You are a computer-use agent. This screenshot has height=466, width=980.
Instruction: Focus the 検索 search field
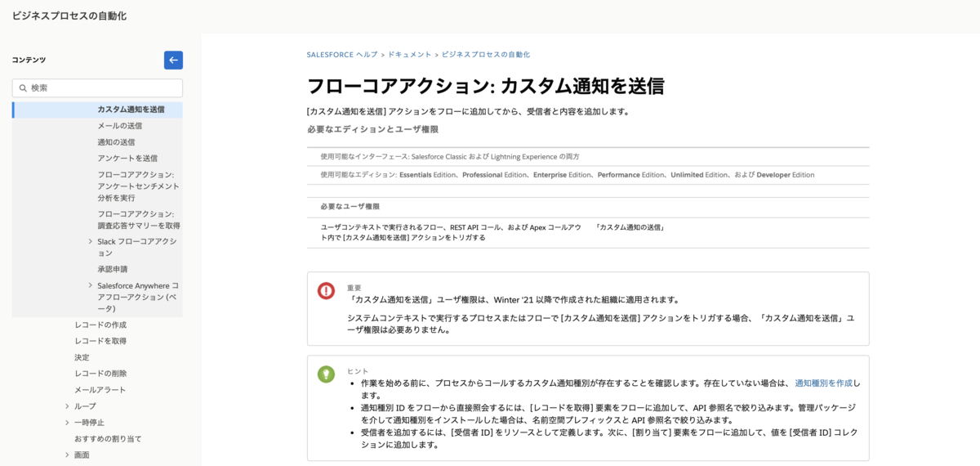(x=97, y=87)
